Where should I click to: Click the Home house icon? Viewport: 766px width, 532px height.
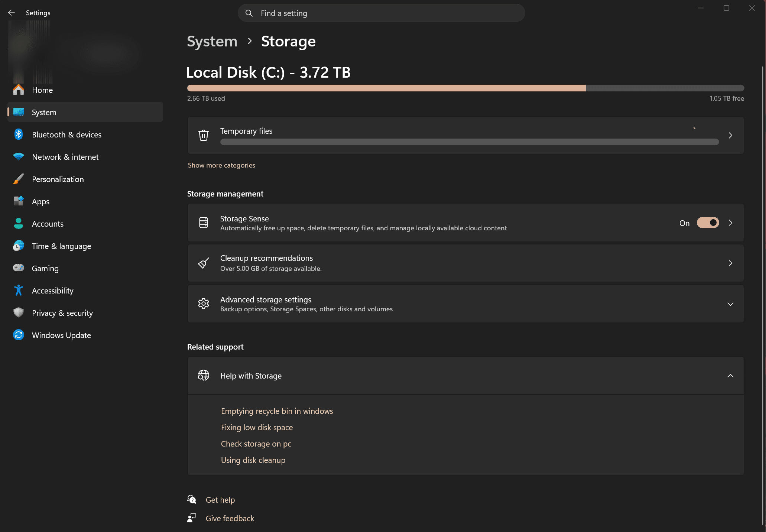point(19,90)
